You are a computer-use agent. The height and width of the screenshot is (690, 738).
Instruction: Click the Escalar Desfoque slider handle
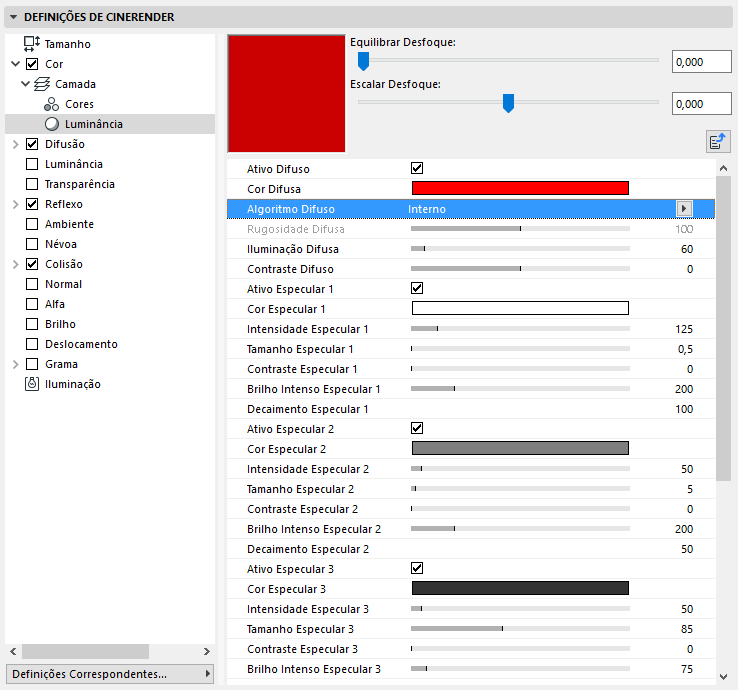pos(508,104)
